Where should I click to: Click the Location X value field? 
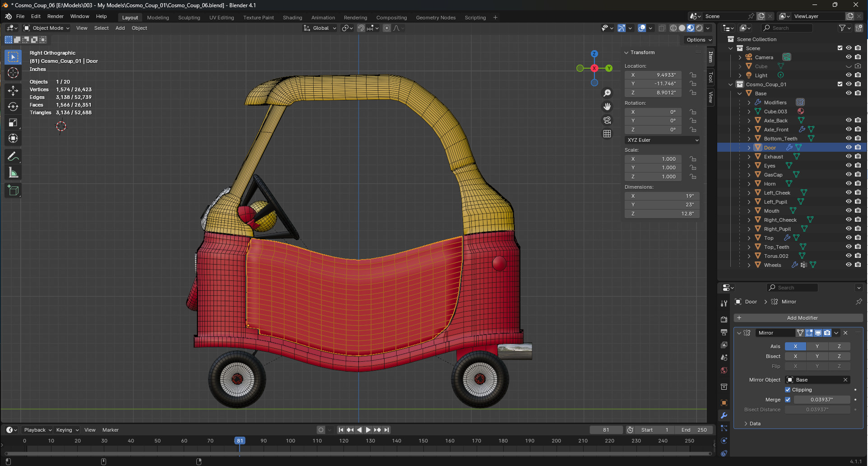point(653,75)
